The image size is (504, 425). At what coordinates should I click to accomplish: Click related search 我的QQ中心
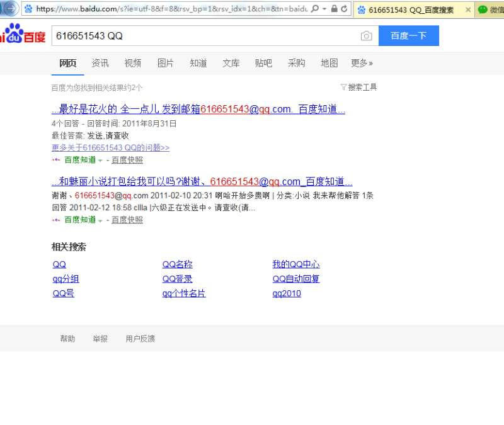(296, 264)
